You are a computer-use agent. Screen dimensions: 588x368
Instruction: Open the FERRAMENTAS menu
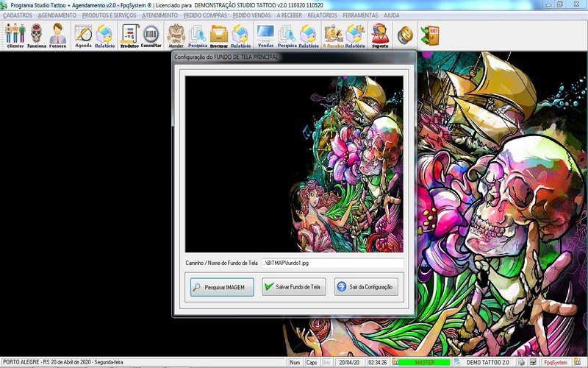(360, 15)
